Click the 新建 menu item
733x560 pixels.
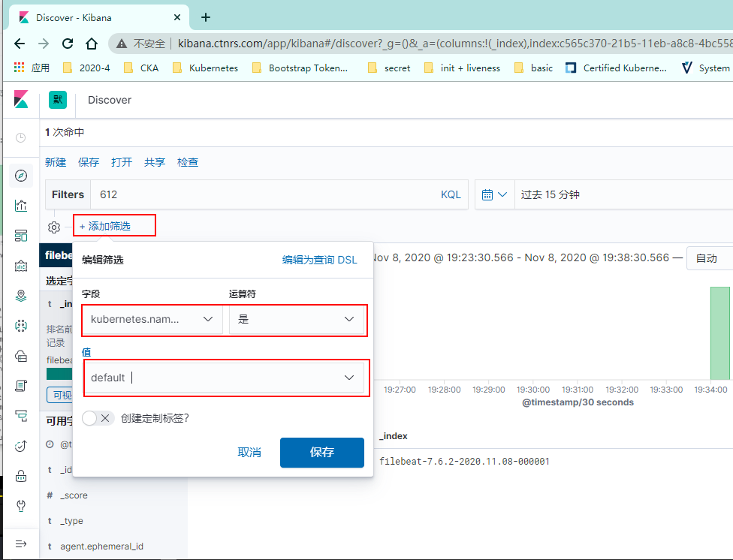pyautogui.click(x=56, y=162)
